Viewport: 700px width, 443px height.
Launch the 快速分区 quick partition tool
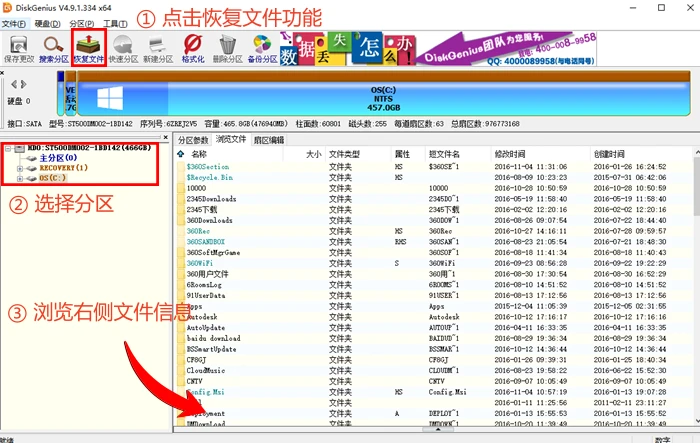coord(124,48)
